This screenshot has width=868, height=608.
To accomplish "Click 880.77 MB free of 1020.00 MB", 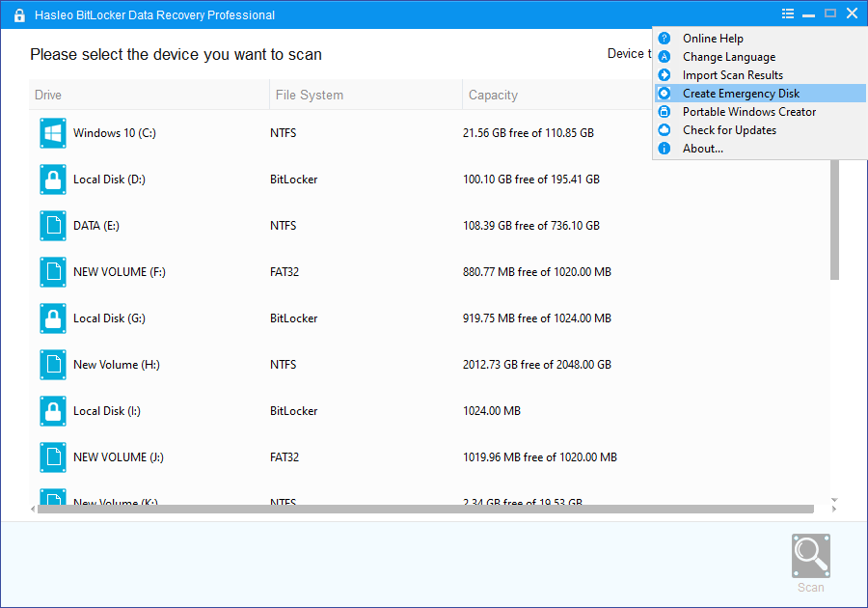I will [x=537, y=272].
